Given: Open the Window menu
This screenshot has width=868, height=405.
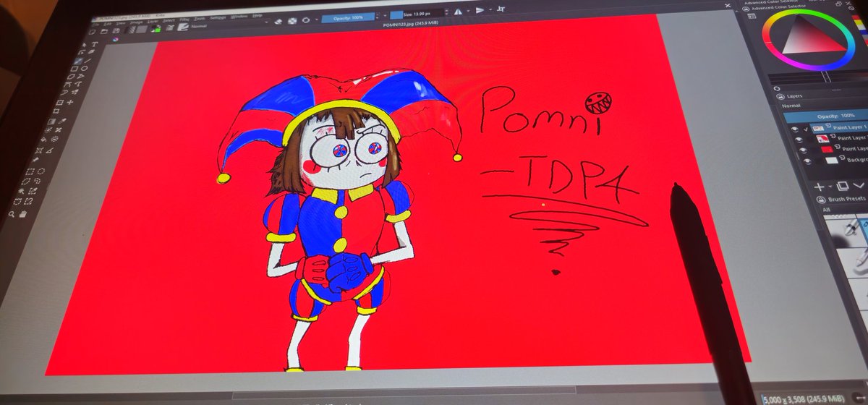Looking at the screenshot, I should 239,17.
